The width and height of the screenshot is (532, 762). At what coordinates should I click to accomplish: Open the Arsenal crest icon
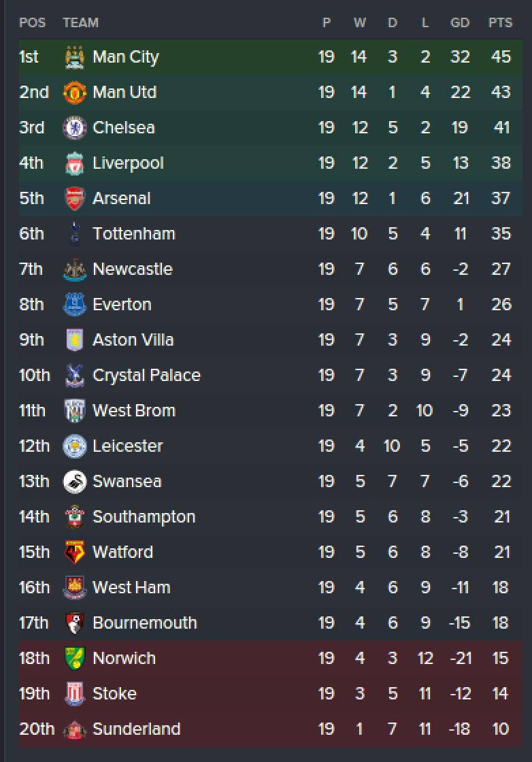[x=75, y=199]
